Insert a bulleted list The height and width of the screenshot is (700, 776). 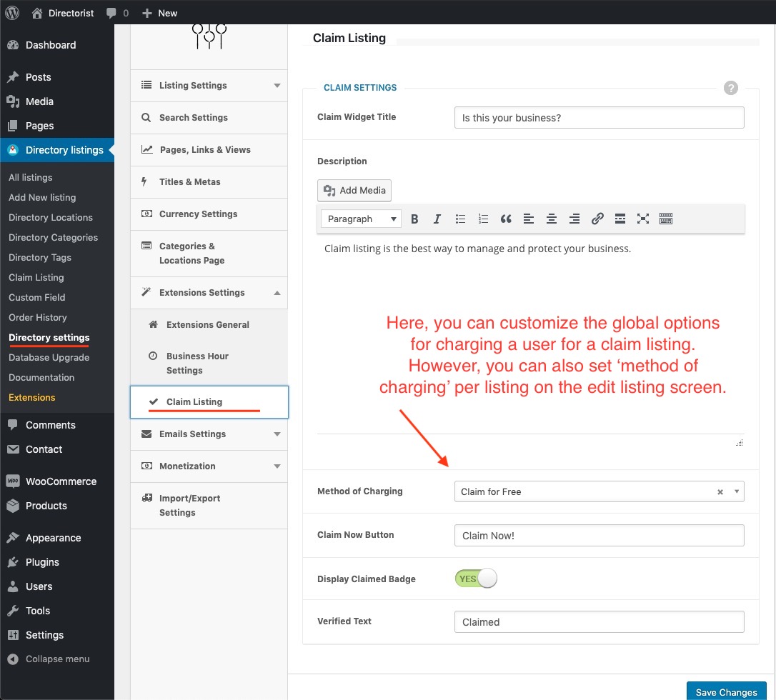pos(460,219)
